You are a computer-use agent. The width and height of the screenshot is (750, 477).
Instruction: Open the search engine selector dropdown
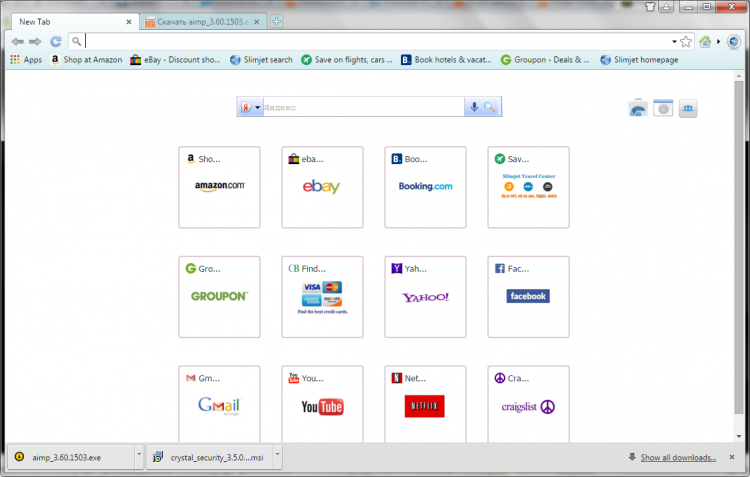(250, 107)
